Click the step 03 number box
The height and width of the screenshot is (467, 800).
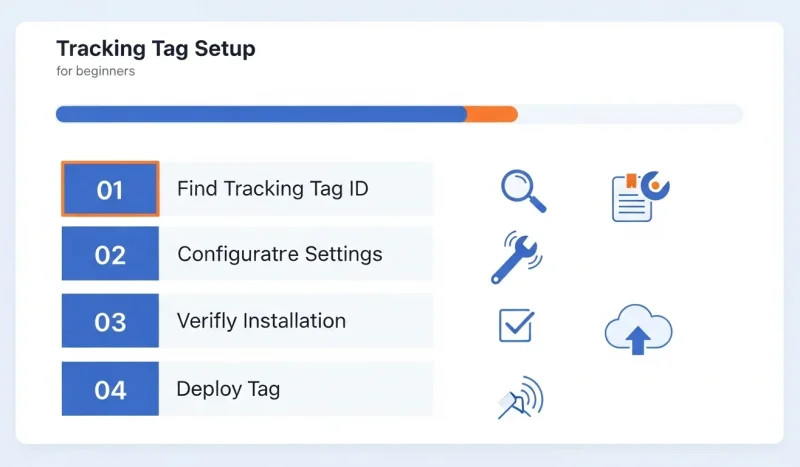tap(110, 321)
